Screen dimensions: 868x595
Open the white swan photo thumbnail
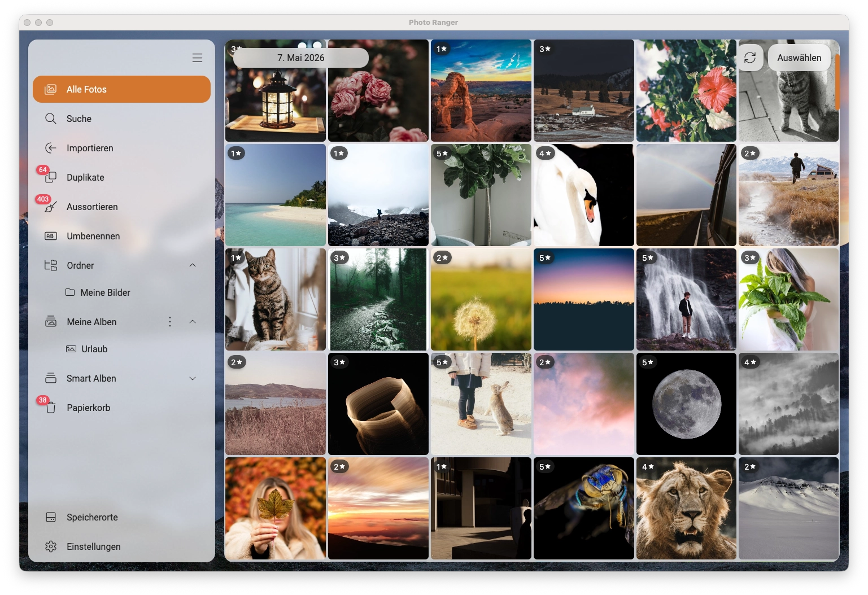pyautogui.click(x=583, y=195)
